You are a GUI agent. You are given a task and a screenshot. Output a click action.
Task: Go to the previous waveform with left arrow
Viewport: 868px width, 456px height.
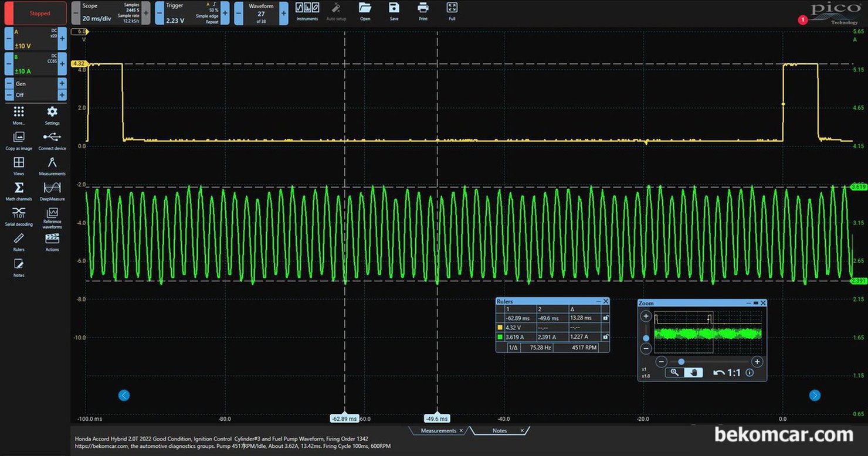124,395
